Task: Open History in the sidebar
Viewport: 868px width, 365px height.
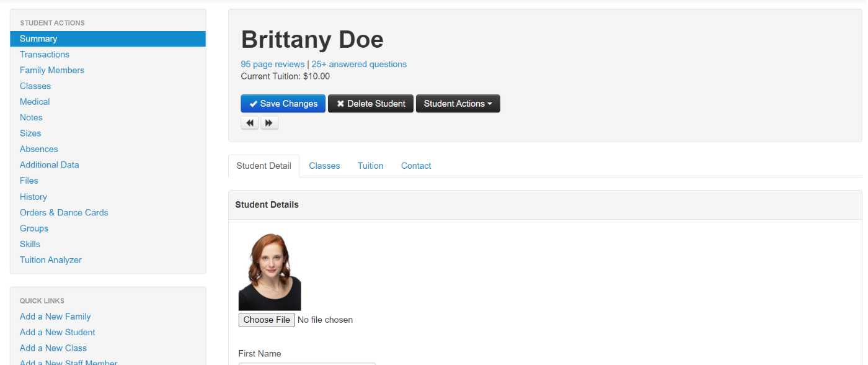Action: 33,197
